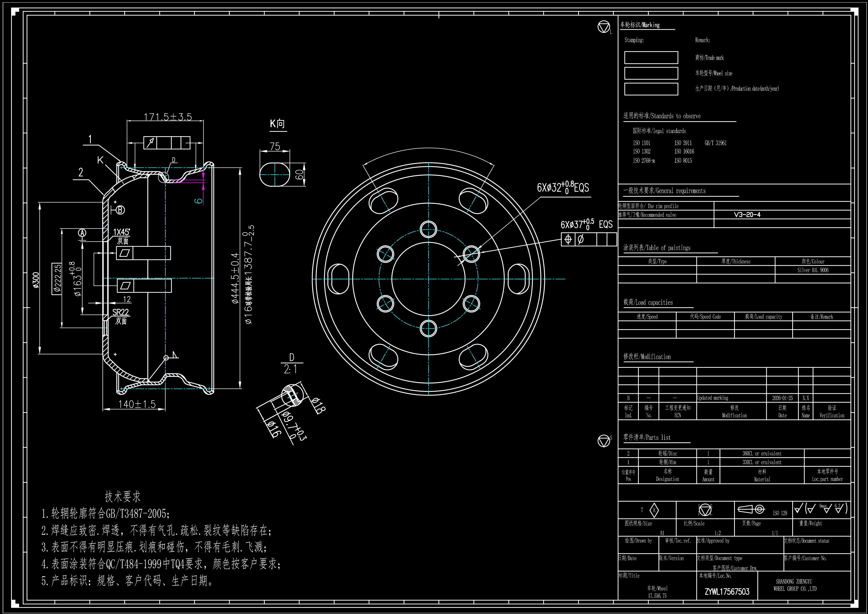The image size is (868, 614).
Task: Click the K向 view label
Action: pos(277,124)
